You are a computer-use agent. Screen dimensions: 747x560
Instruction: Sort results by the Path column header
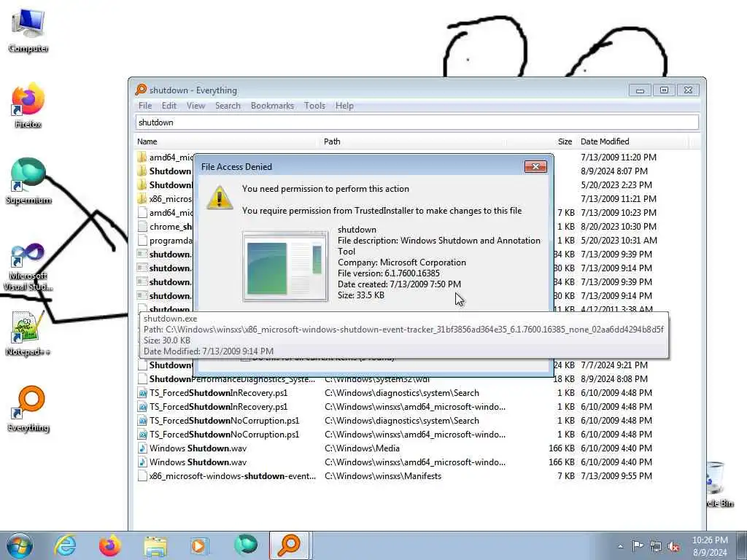tap(412, 141)
